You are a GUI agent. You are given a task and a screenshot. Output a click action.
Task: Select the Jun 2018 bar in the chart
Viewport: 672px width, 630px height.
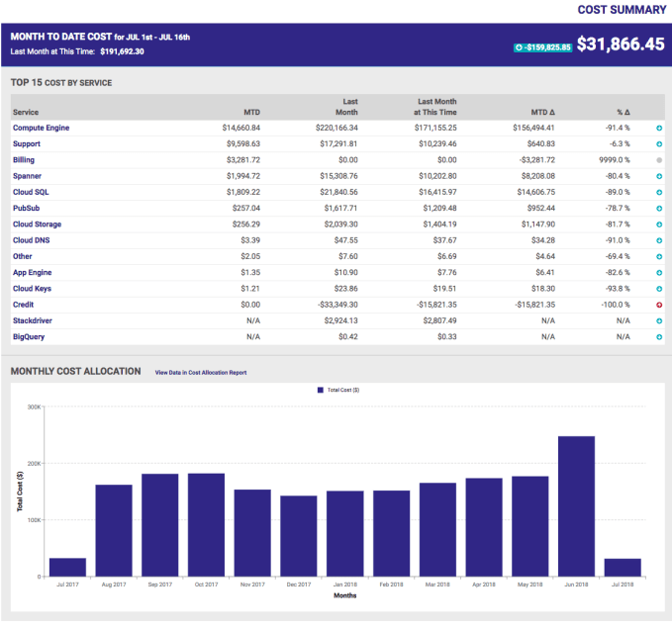(x=576, y=505)
